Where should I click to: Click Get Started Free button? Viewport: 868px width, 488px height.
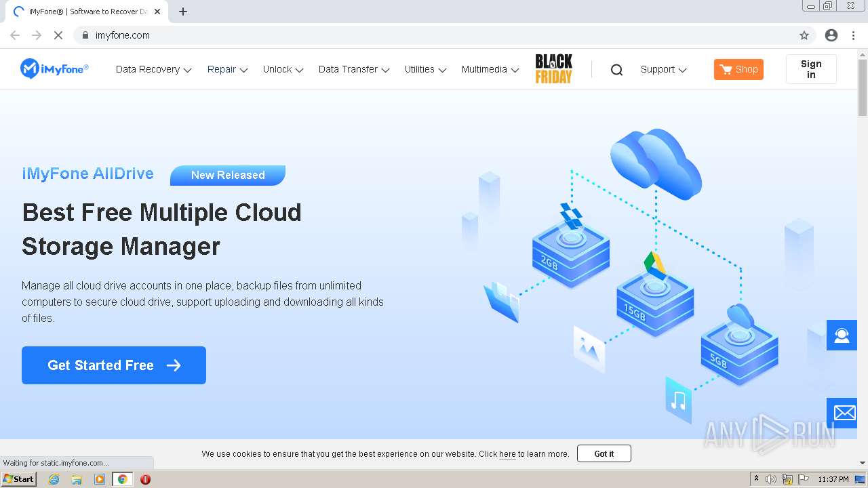tap(114, 365)
